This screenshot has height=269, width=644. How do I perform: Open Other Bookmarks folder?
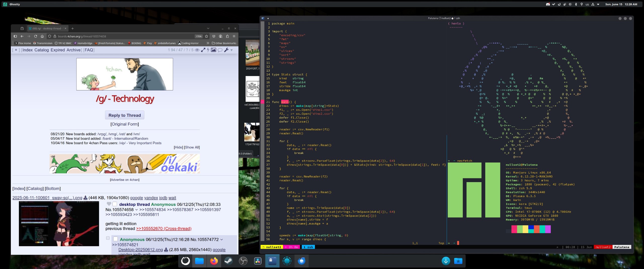click(224, 43)
